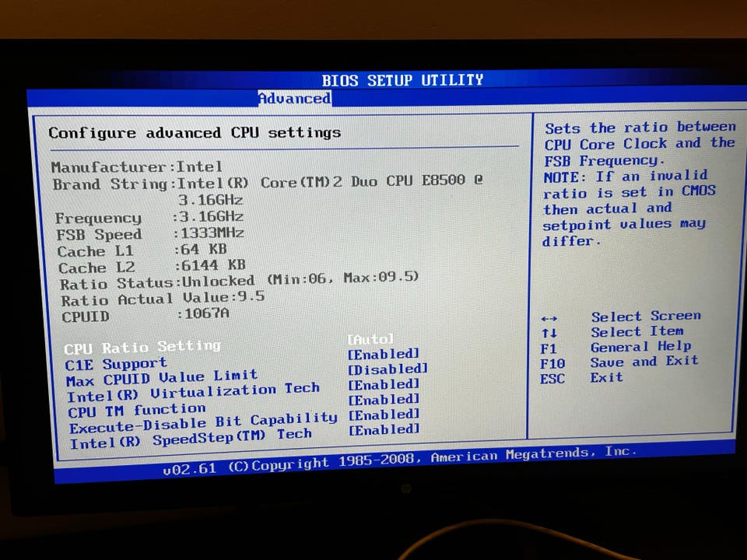Toggle Execute-Disable Bit [Enabled] value

[x=384, y=415]
